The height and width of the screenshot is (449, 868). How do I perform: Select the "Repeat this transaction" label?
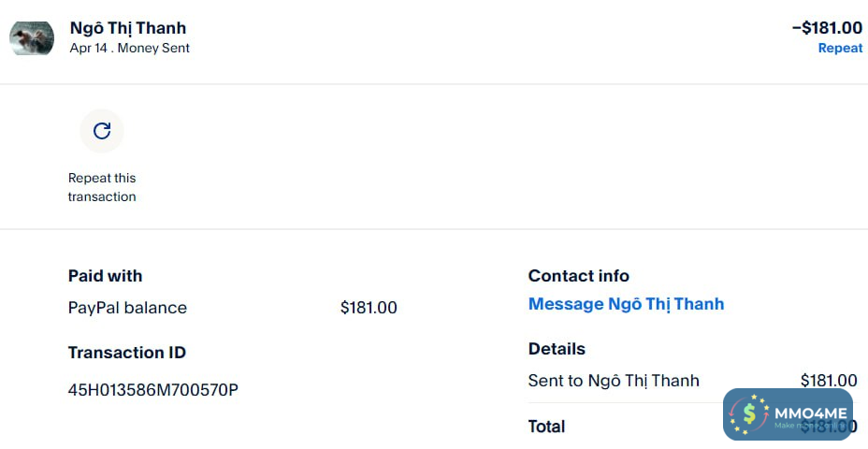click(x=102, y=187)
